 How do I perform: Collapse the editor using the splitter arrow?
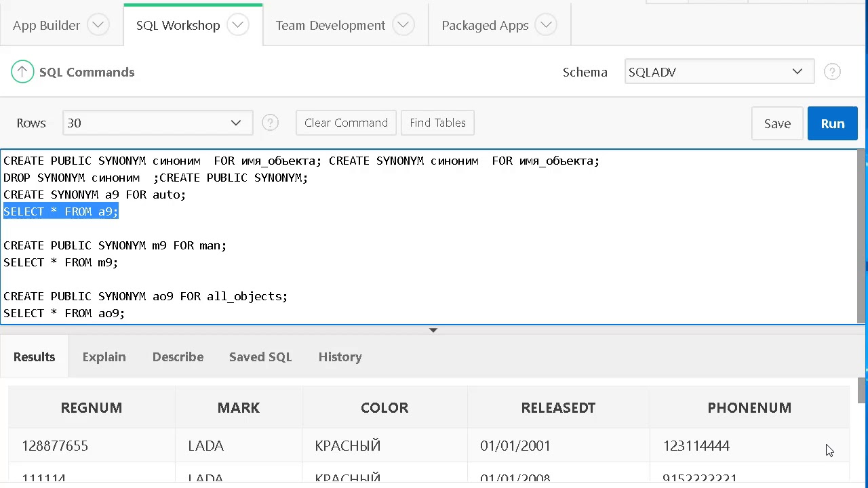pyautogui.click(x=433, y=330)
